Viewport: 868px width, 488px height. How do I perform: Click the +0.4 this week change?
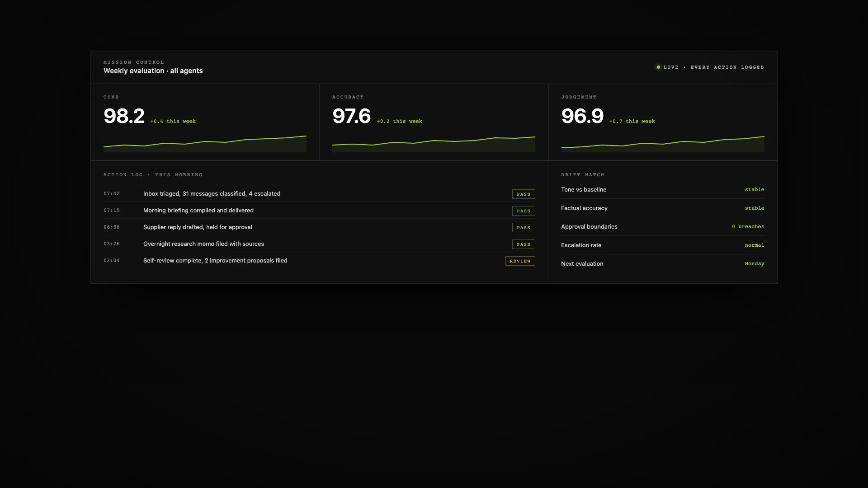[173, 121]
